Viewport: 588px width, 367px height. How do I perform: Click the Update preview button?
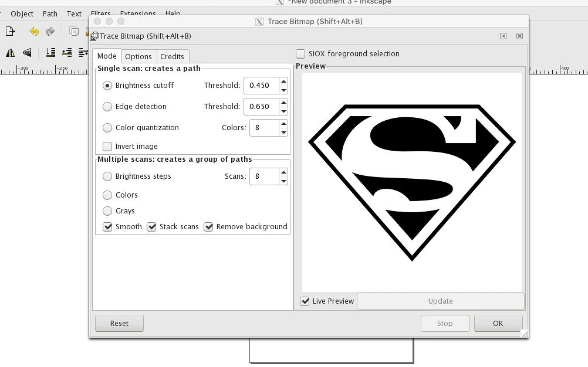tap(440, 301)
